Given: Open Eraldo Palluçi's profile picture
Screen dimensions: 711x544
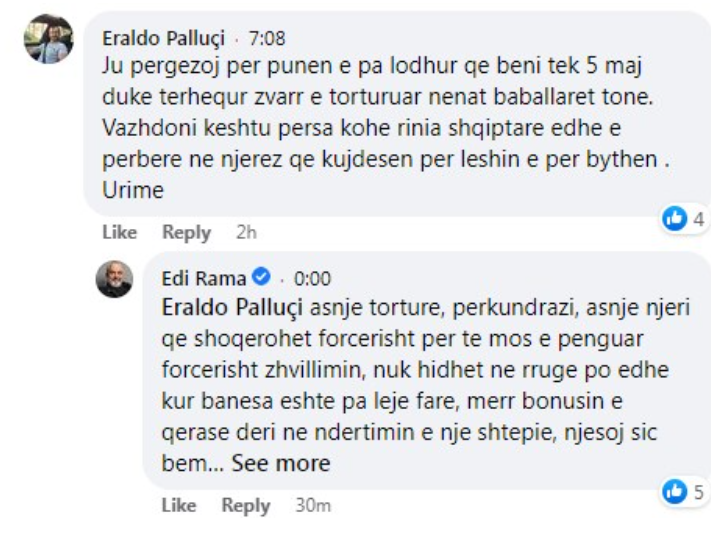Looking at the screenshot, I should pyautogui.click(x=48, y=42).
